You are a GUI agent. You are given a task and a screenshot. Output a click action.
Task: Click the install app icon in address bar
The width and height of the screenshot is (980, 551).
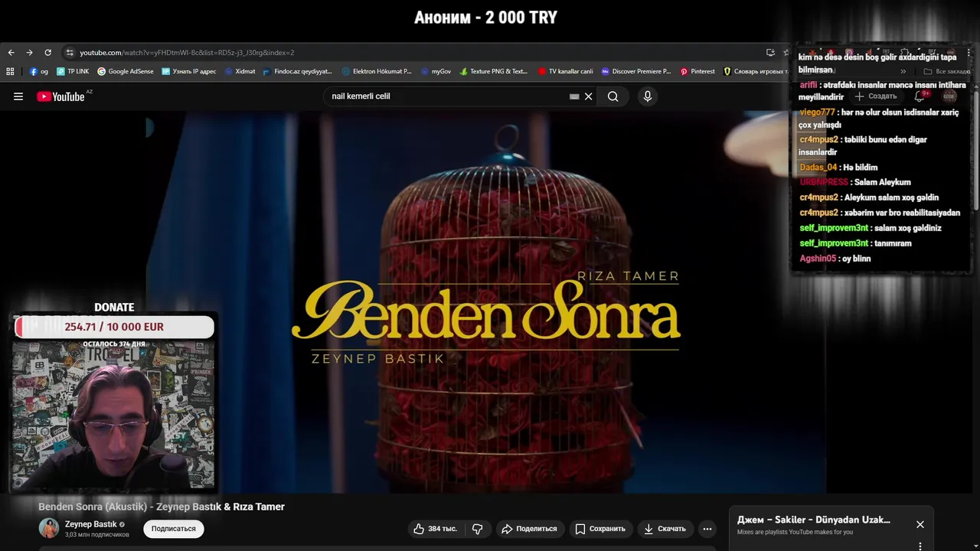770,53
